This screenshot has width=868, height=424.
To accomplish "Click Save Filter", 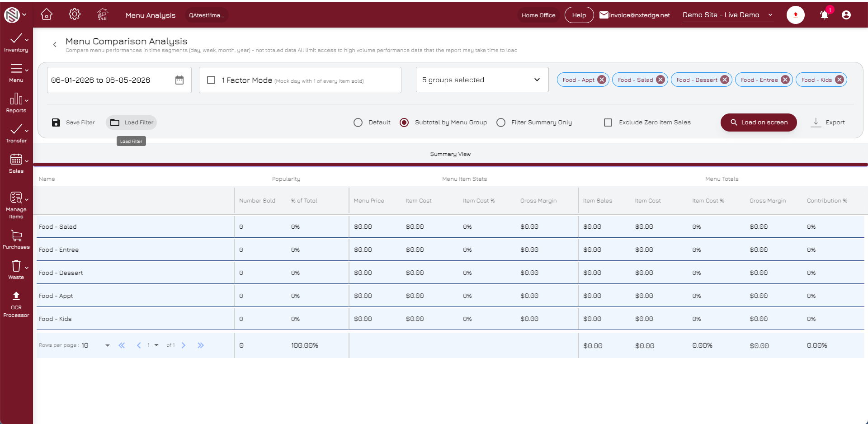I will [73, 122].
